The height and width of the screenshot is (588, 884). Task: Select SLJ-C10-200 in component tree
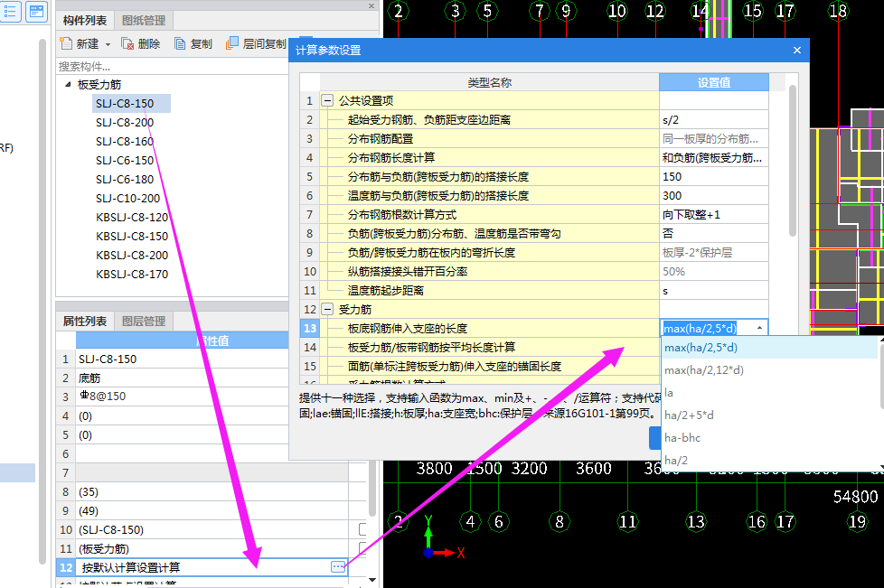(x=128, y=198)
